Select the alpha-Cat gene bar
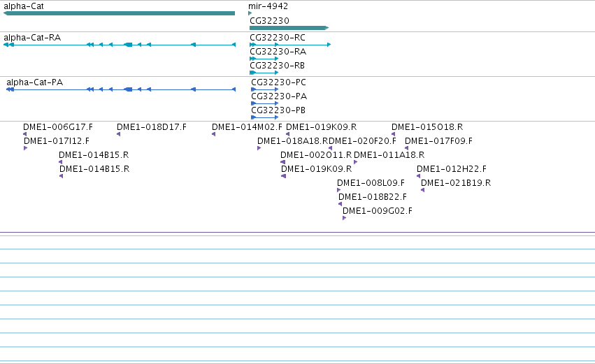Image resolution: width=595 pixels, height=364 pixels. point(119,13)
